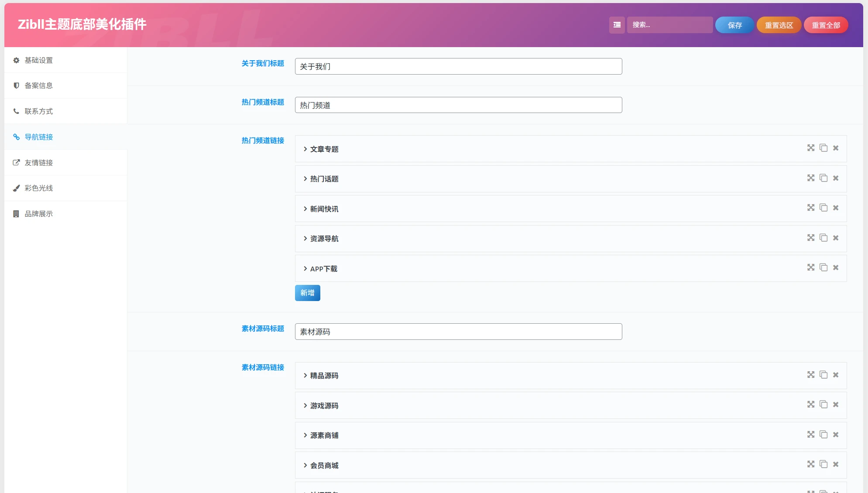Screen dimensions: 868x493
Task: Copy the 游戏源码 link item
Action: (x=823, y=404)
